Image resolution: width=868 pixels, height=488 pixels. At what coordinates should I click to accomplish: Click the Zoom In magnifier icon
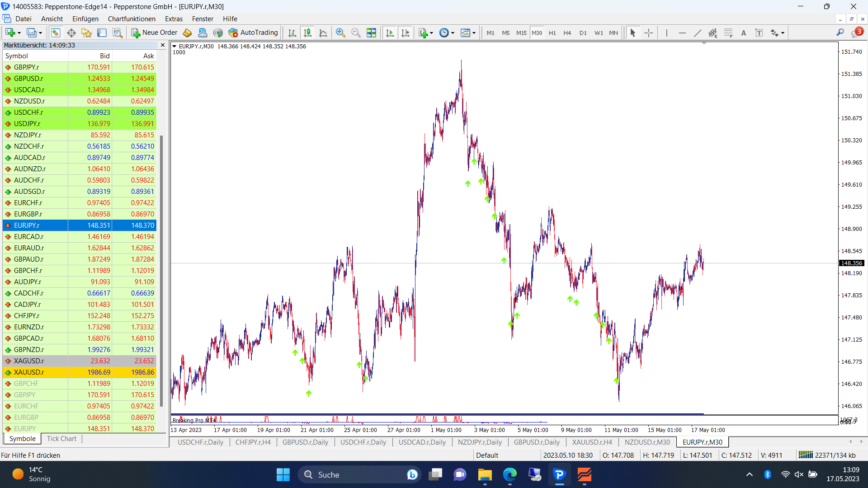[x=340, y=33]
